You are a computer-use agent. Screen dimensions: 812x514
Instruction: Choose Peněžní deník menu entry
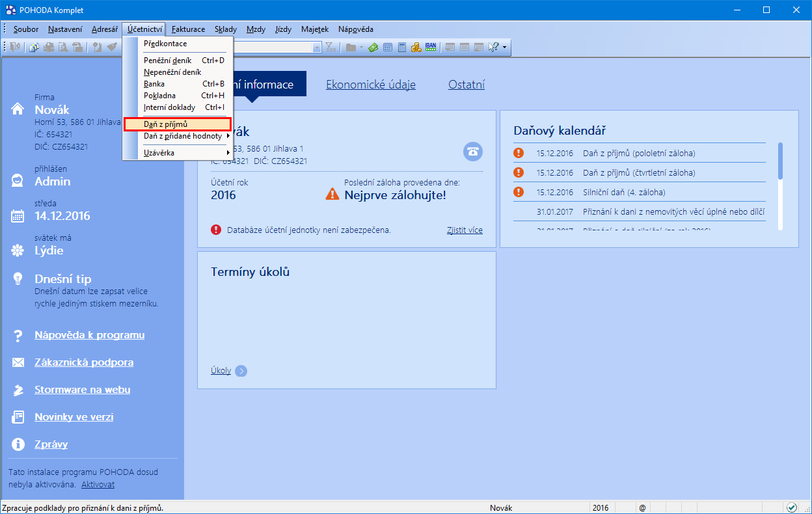click(178, 61)
